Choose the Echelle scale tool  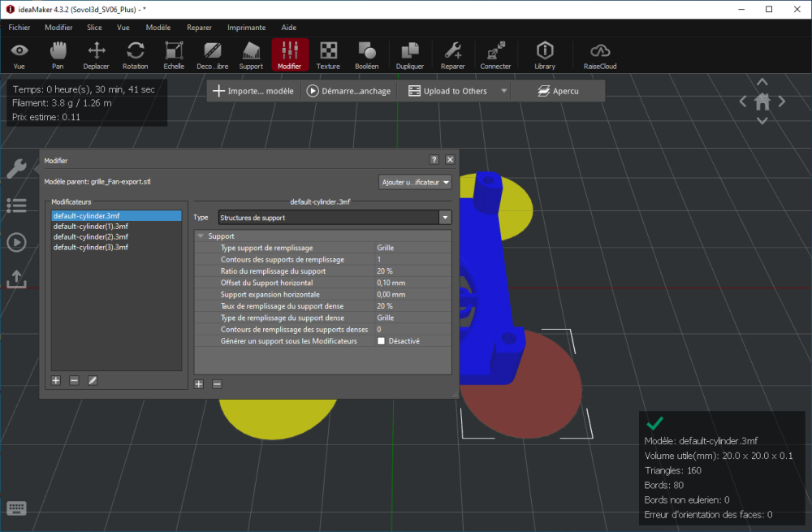[x=174, y=55]
